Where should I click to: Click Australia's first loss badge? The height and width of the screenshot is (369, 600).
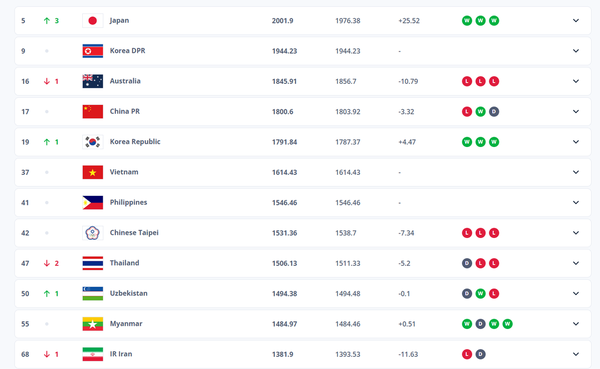point(467,81)
